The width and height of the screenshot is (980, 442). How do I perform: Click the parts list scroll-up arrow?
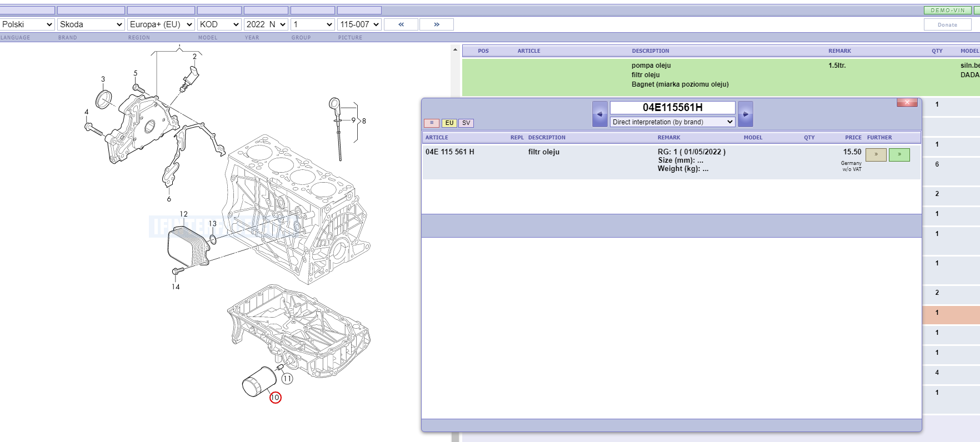click(456, 50)
